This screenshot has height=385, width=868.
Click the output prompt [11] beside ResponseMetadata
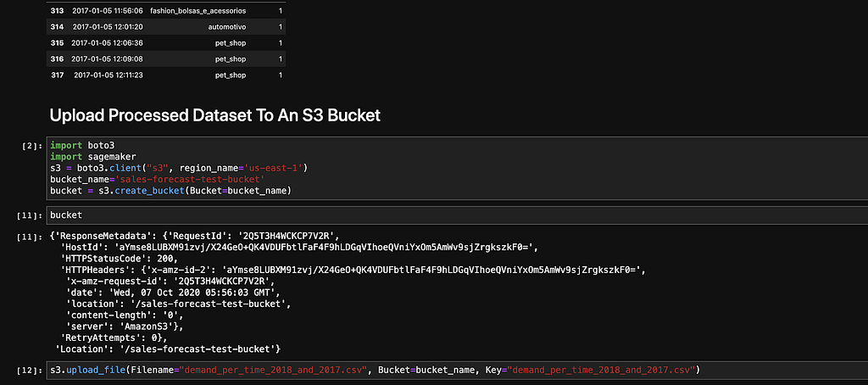(x=27, y=237)
